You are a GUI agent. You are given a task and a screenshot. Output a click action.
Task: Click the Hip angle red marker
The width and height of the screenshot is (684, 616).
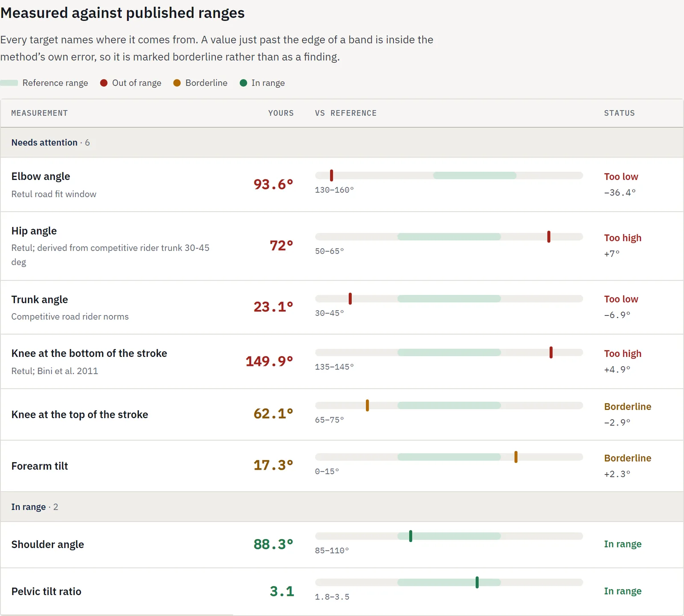[548, 237]
